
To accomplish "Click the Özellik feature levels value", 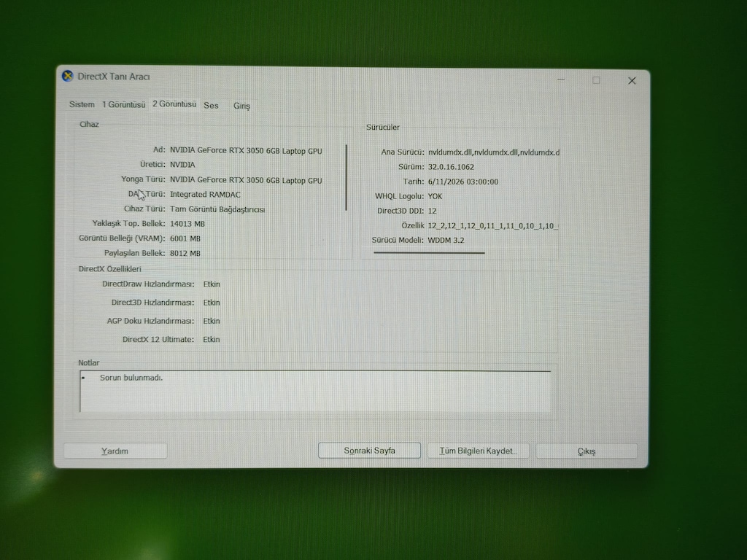I will pos(493,226).
